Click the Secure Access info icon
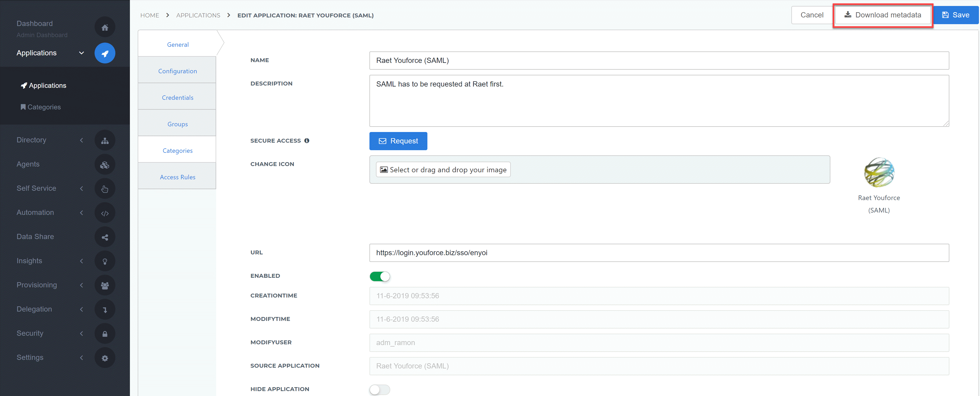Viewport: 980px width, 396px height. (x=307, y=141)
